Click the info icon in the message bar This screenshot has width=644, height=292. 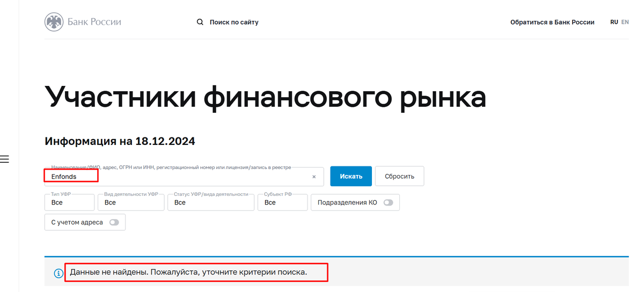pyautogui.click(x=58, y=273)
